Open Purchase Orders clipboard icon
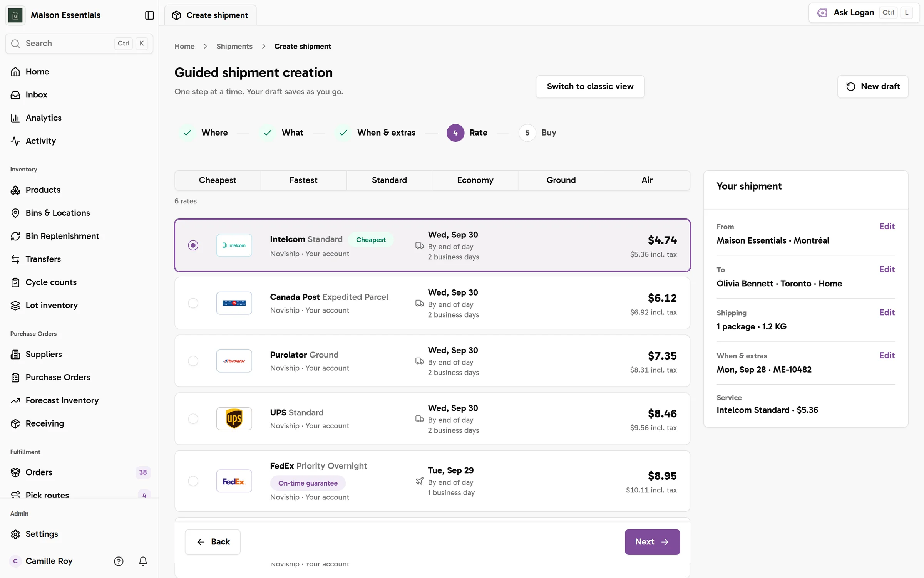Viewport: 924px width, 578px height. coord(15,377)
